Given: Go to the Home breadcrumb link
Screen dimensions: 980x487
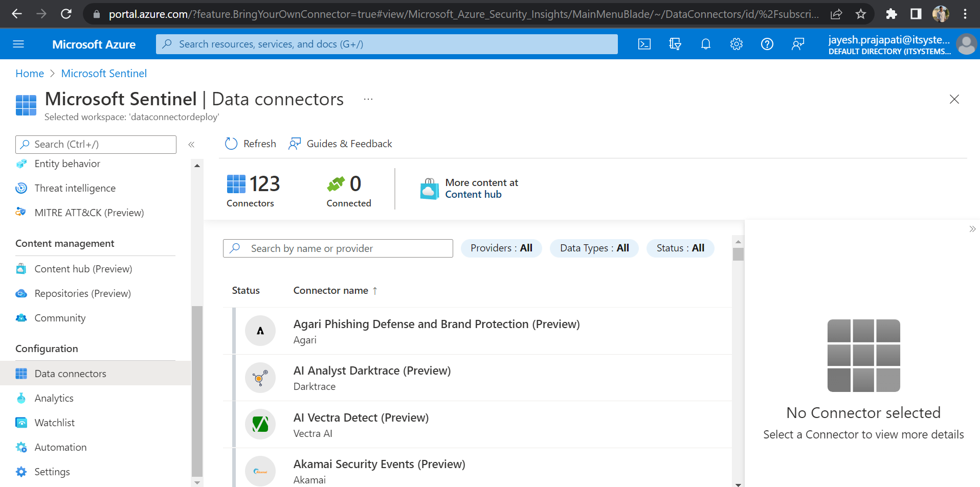Looking at the screenshot, I should [x=30, y=74].
